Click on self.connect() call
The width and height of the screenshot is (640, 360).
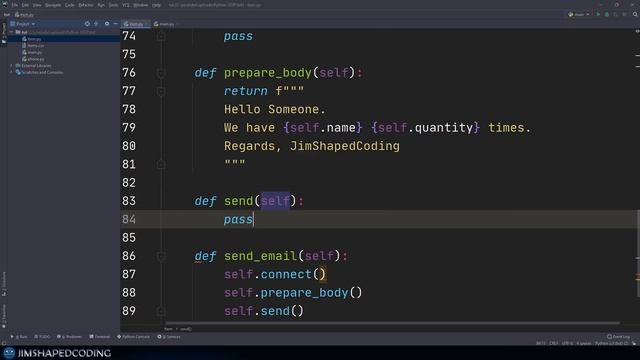click(x=275, y=274)
